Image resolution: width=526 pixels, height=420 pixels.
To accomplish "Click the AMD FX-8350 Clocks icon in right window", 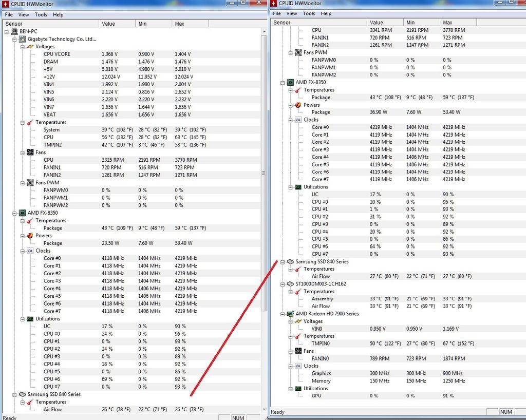I will (298, 120).
